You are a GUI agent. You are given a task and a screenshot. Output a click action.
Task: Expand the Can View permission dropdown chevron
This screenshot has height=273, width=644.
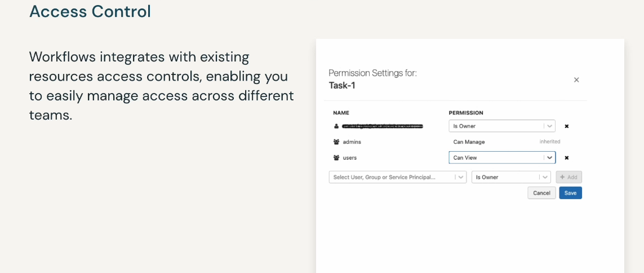pyautogui.click(x=549, y=157)
